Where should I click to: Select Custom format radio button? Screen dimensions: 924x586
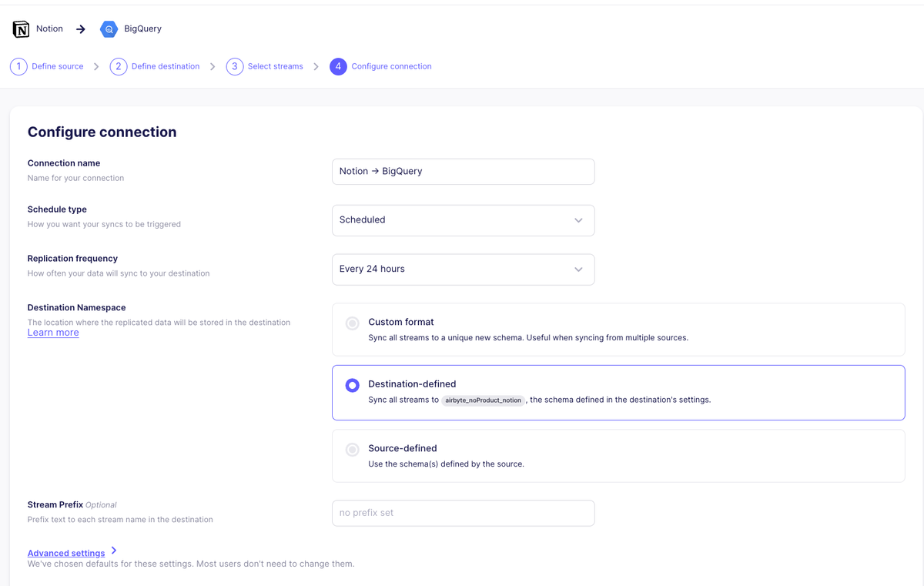pyautogui.click(x=352, y=323)
